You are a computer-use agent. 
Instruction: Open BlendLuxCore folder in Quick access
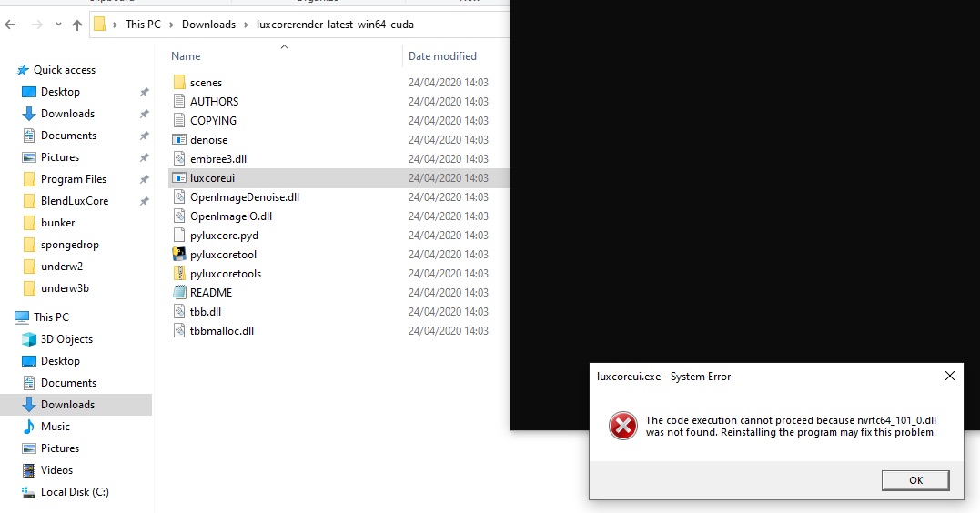click(x=75, y=201)
